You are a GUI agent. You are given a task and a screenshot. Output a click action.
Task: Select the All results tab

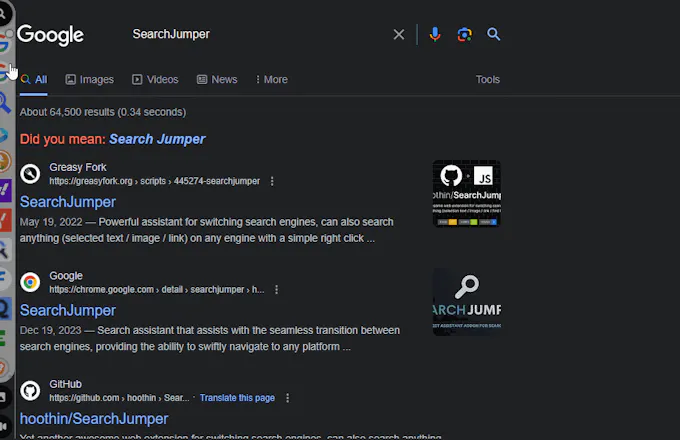[34, 80]
